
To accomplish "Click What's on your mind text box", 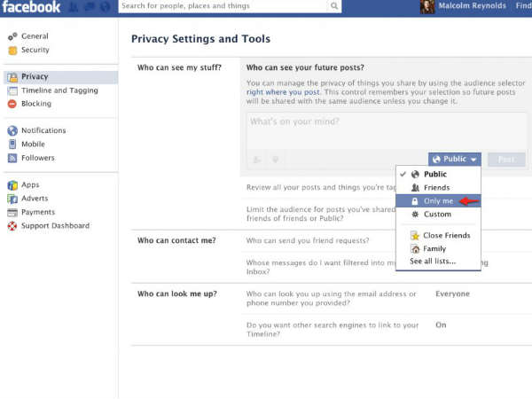I will [x=387, y=130].
